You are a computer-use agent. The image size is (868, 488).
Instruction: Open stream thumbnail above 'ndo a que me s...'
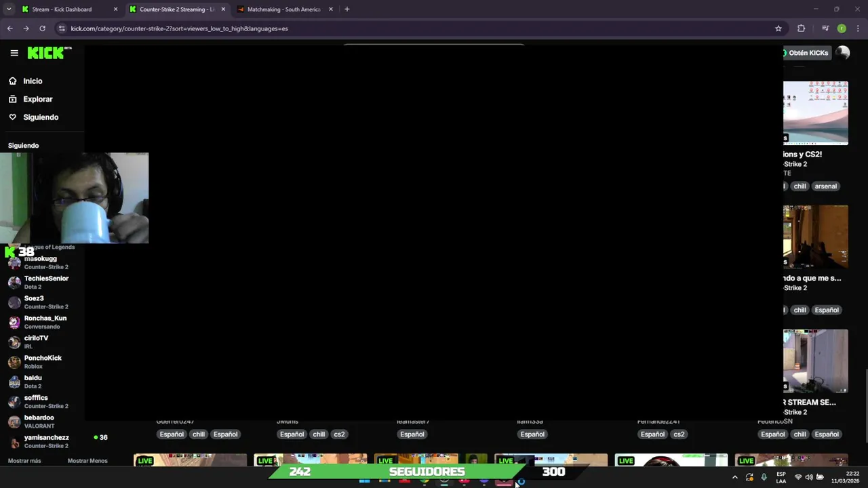[815, 237]
